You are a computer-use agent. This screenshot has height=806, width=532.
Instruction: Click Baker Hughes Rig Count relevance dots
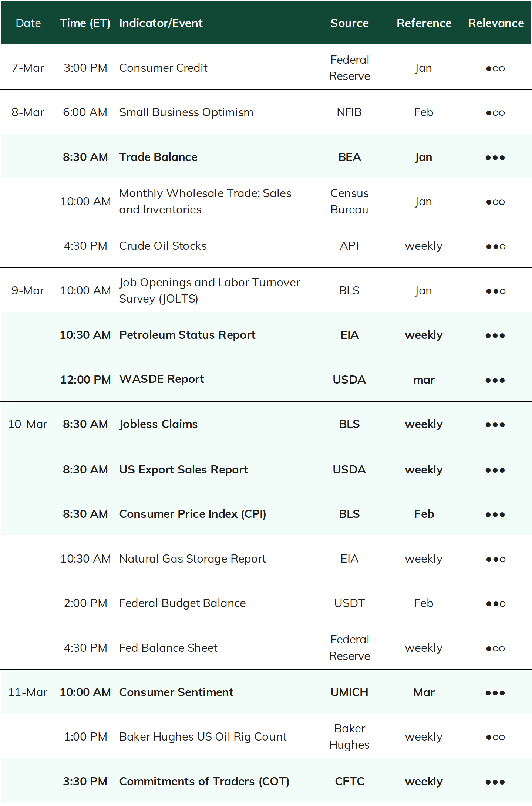[x=495, y=737]
